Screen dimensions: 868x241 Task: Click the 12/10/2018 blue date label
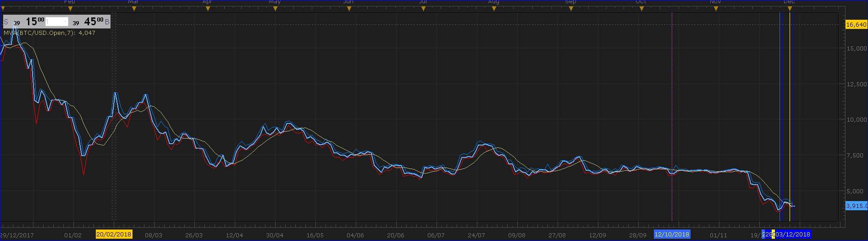tap(672, 235)
